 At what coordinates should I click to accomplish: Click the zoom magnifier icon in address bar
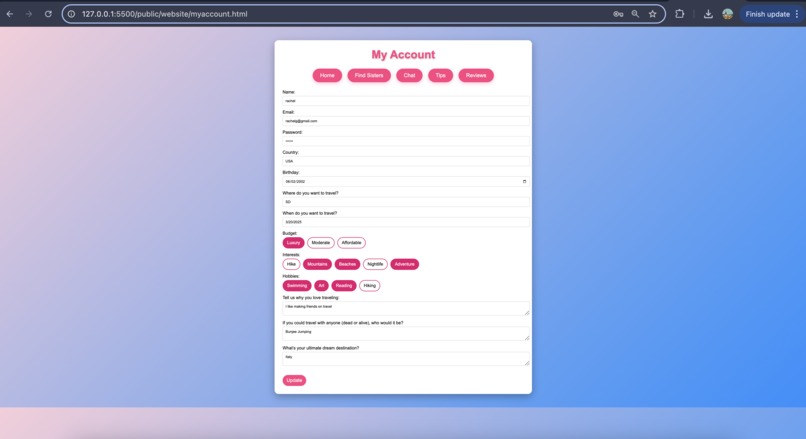coord(635,14)
